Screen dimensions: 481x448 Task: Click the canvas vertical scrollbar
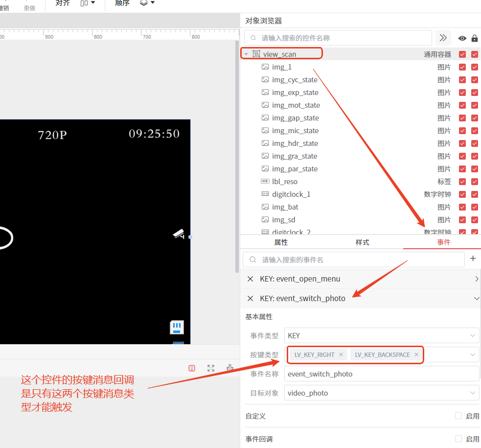pos(237,157)
